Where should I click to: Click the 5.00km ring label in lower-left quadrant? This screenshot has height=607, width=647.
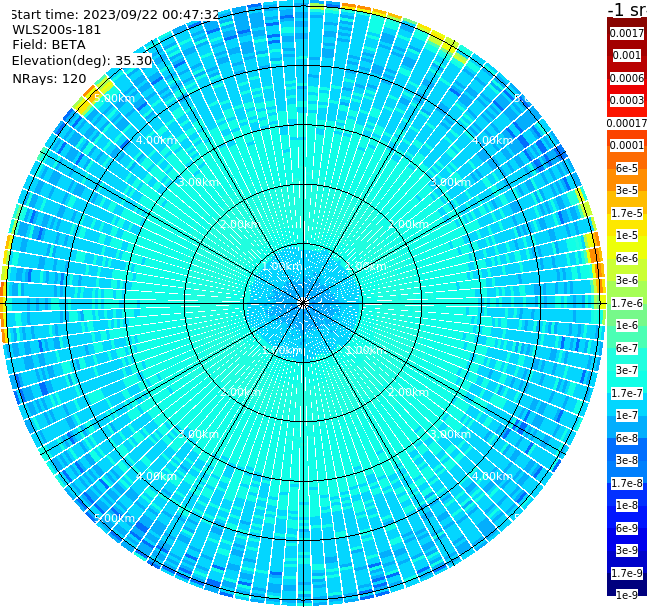coord(114,518)
